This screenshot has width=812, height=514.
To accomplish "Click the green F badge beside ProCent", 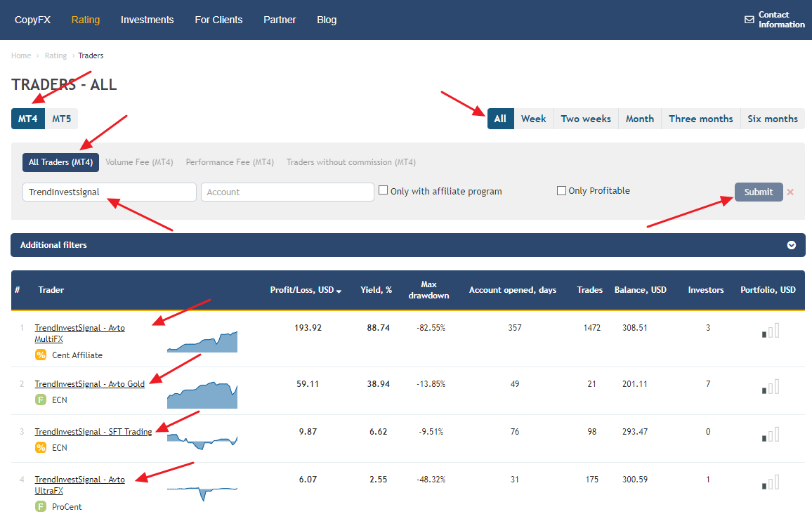I will [41, 506].
